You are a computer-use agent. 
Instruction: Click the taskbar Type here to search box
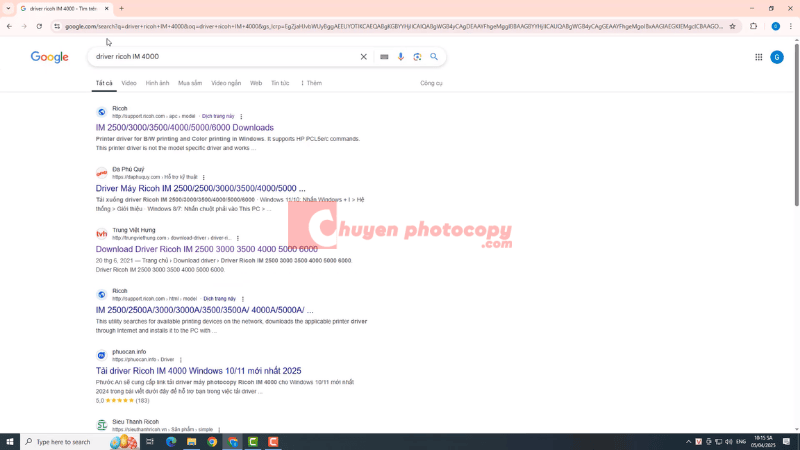(80, 442)
